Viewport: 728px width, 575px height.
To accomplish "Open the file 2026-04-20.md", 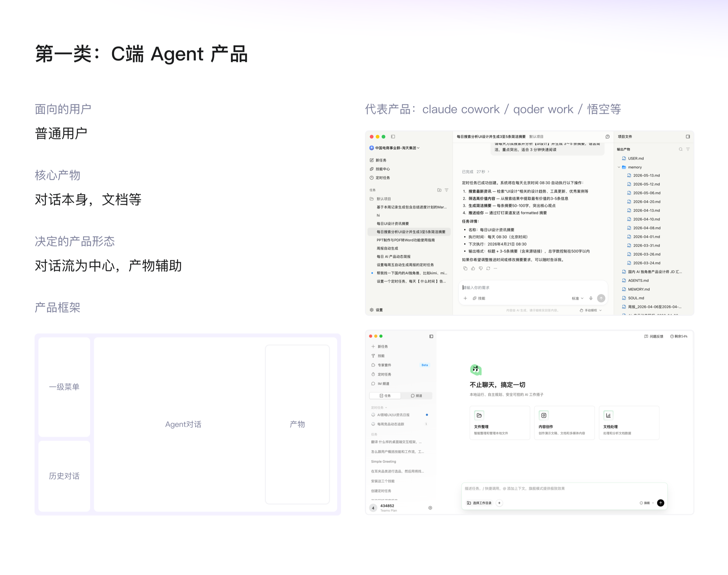I will tap(644, 202).
